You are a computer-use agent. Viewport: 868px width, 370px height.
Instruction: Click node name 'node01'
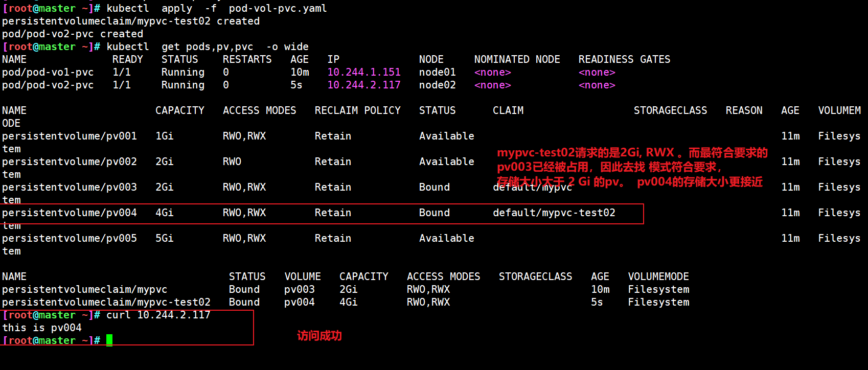(x=438, y=72)
